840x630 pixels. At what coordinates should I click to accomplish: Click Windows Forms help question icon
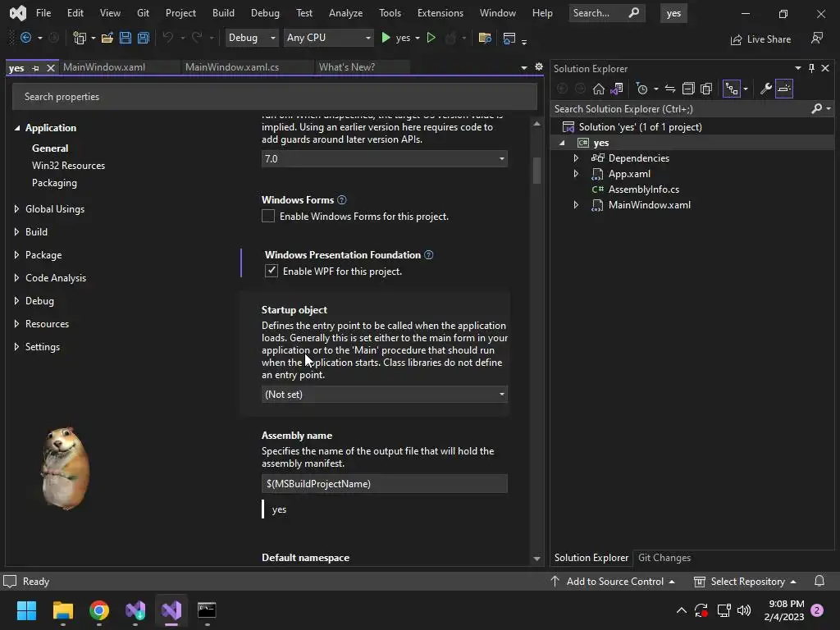coord(342,200)
